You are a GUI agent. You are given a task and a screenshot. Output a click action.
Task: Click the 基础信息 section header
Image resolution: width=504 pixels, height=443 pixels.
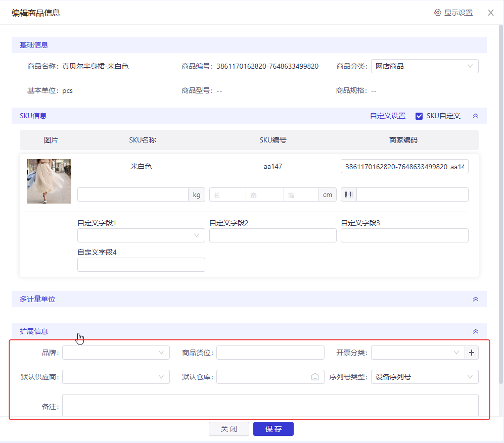pos(249,45)
